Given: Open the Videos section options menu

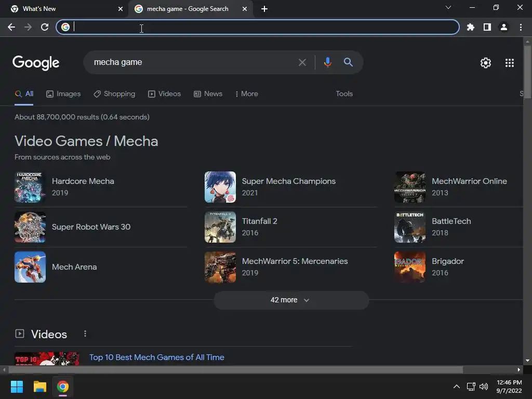Looking at the screenshot, I should (x=85, y=334).
